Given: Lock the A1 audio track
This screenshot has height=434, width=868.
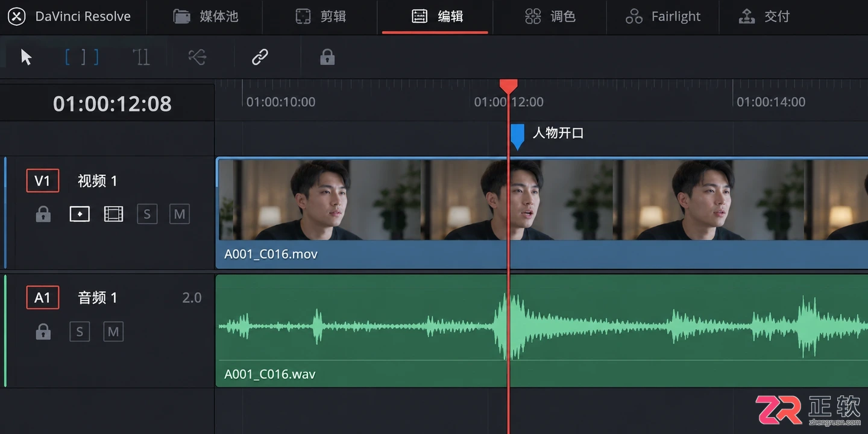Looking at the screenshot, I should [x=43, y=332].
